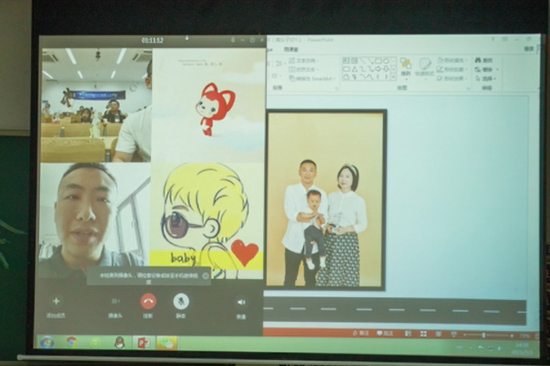Add a member to the call
The height and width of the screenshot is (366, 550).
coord(56,301)
